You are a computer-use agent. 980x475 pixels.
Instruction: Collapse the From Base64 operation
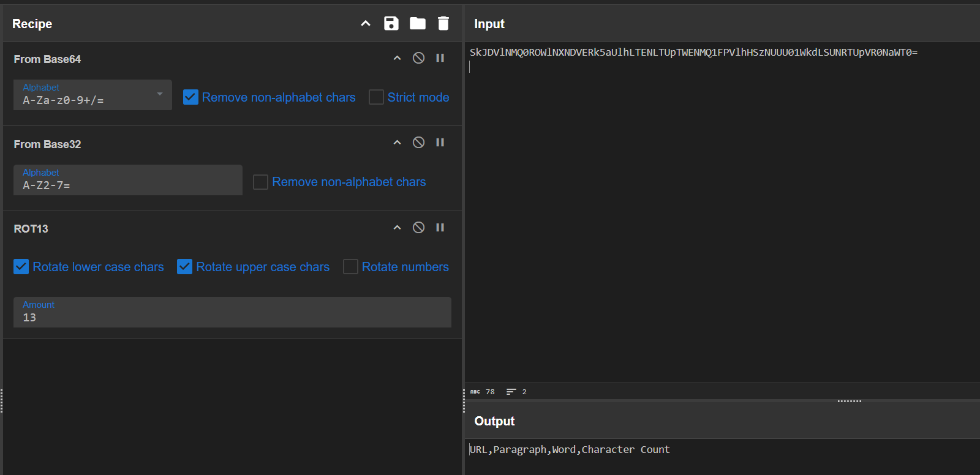[397, 58]
